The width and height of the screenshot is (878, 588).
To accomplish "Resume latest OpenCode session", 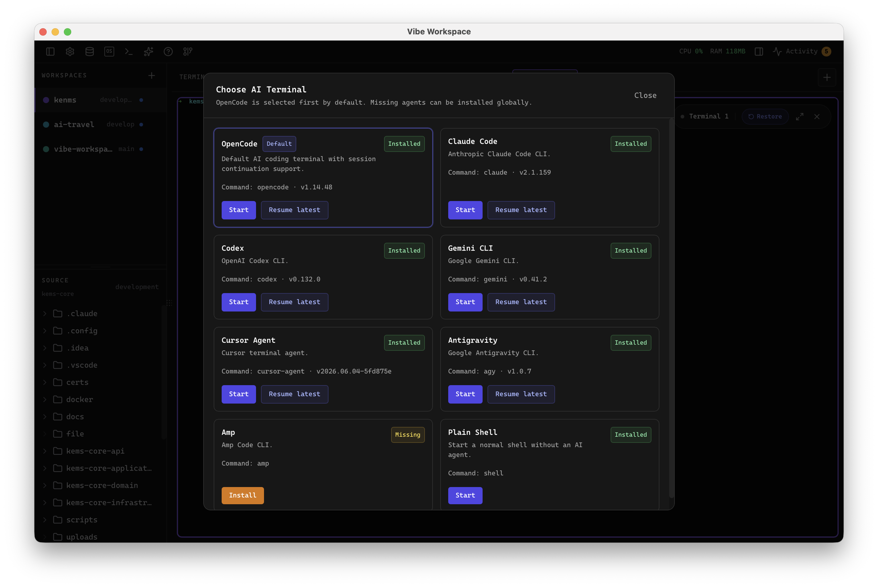I will (x=294, y=210).
